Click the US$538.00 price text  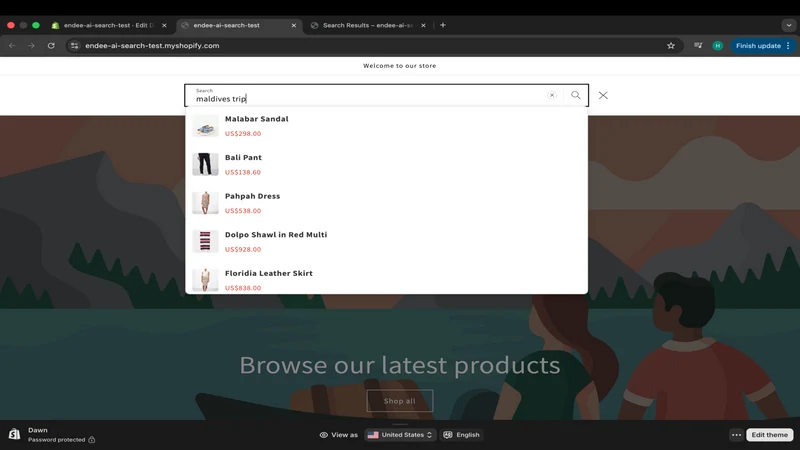coord(243,211)
